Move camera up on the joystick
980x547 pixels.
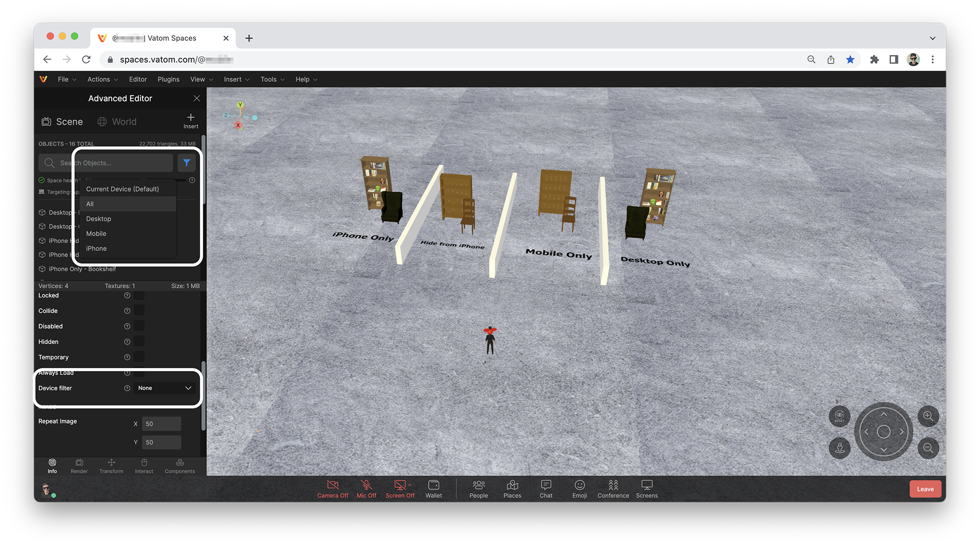(883, 415)
